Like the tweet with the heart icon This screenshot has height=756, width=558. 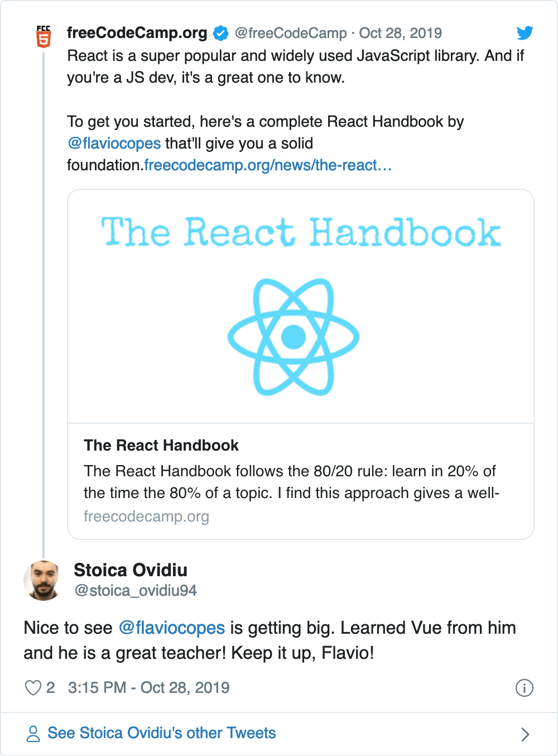click(x=33, y=688)
